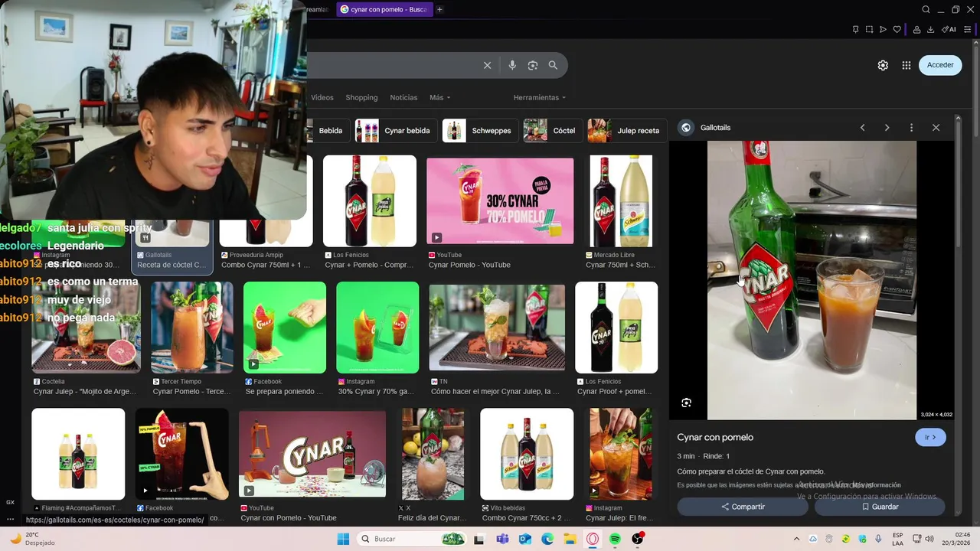980x551 pixels.
Task: Click the Guardar save button
Action: 880,507
